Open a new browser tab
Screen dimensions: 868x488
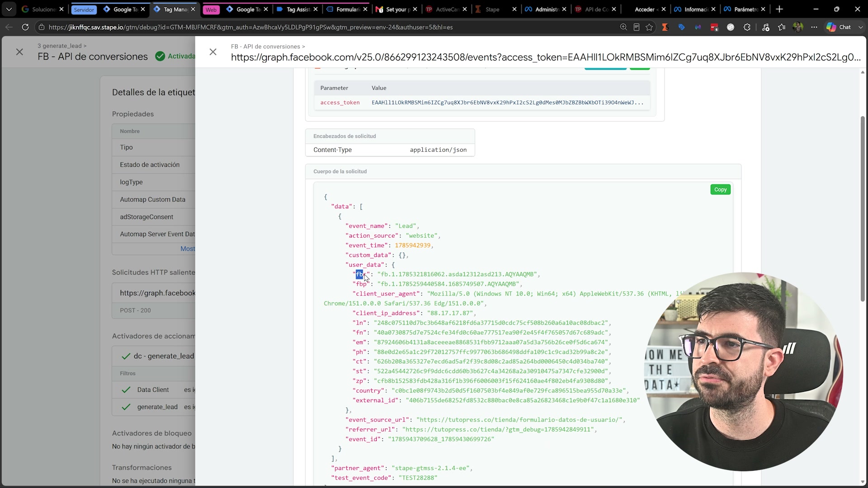779,9
